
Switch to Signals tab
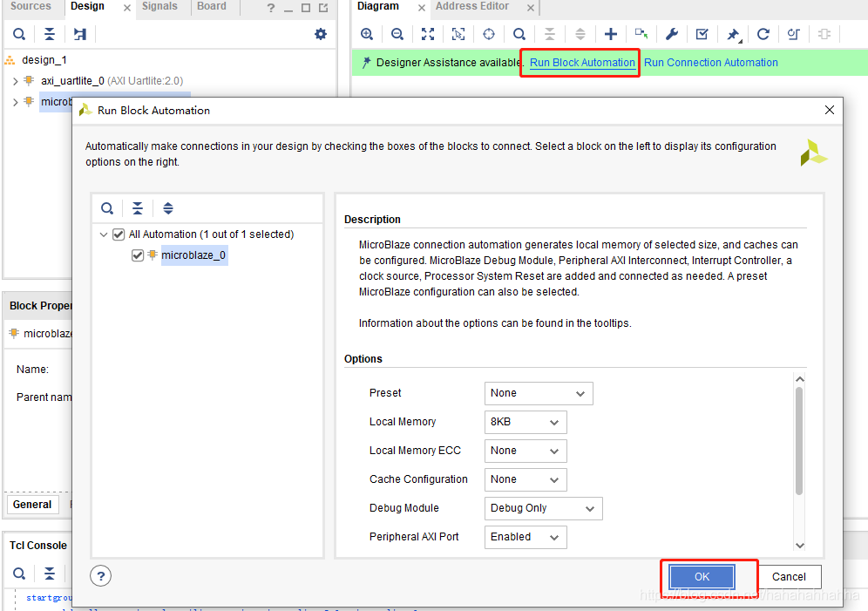[159, 7]
